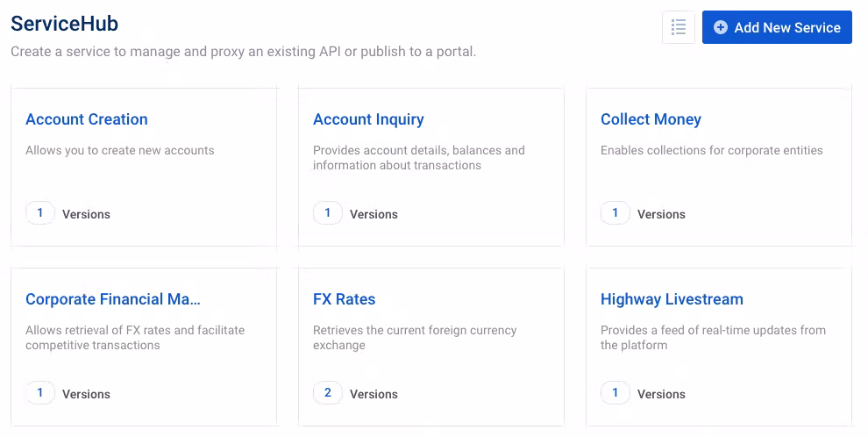Click Corporate Financial version count badge

coord(40,393)
